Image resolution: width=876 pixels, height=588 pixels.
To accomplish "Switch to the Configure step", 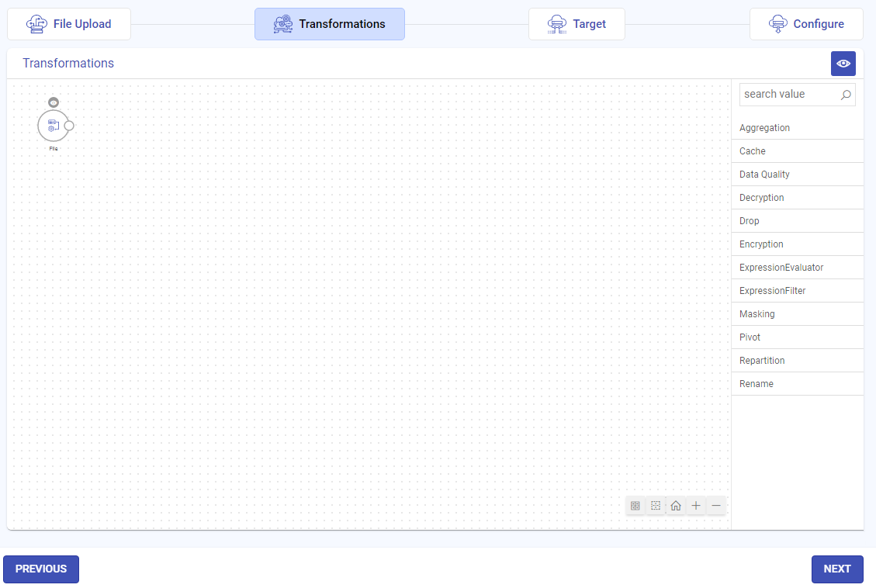I will click(x=806, y=24).
